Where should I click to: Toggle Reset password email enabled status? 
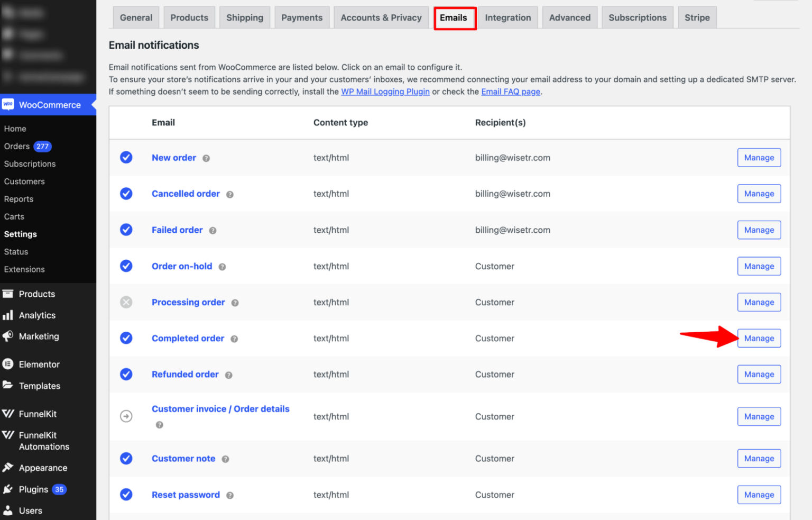(126, 495)
